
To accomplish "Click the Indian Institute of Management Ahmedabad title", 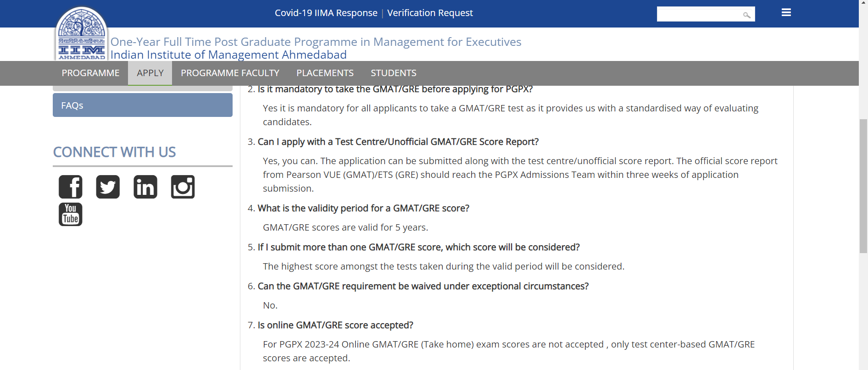I will 228,55.
